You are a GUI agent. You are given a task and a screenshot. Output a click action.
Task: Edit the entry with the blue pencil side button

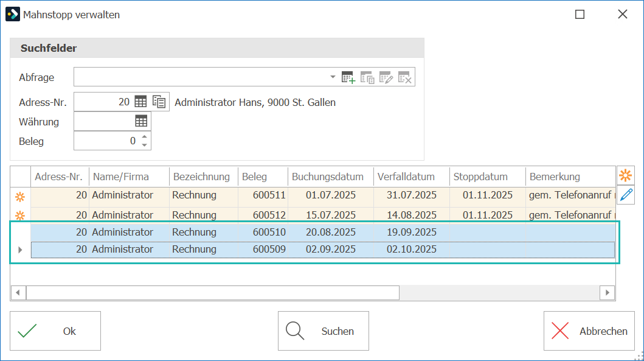[x=626, y=195]
